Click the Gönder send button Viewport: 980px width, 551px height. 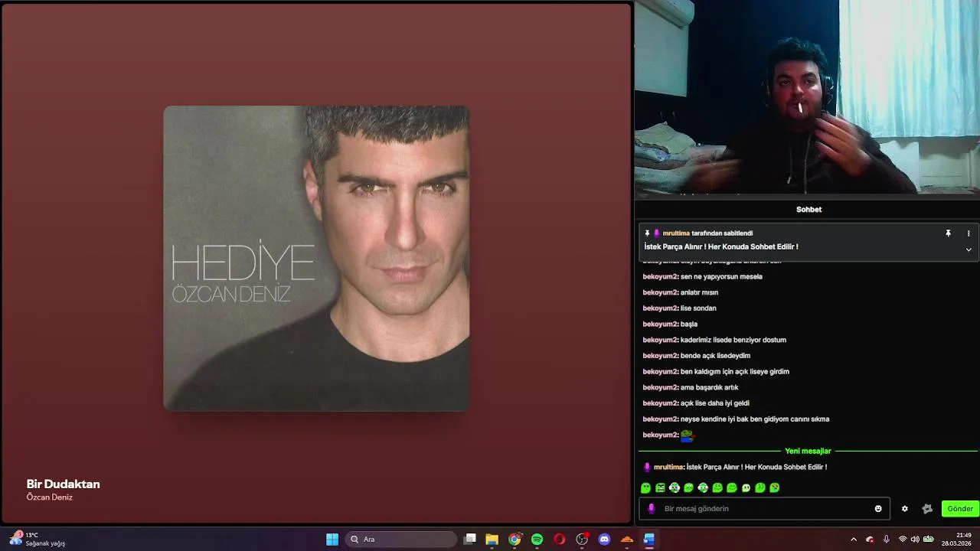(x=960, y=509)
